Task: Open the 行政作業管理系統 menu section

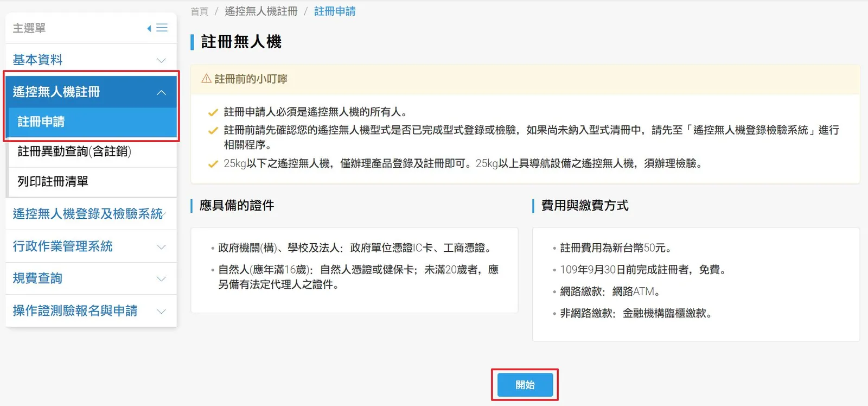Action: coord(91,246)
